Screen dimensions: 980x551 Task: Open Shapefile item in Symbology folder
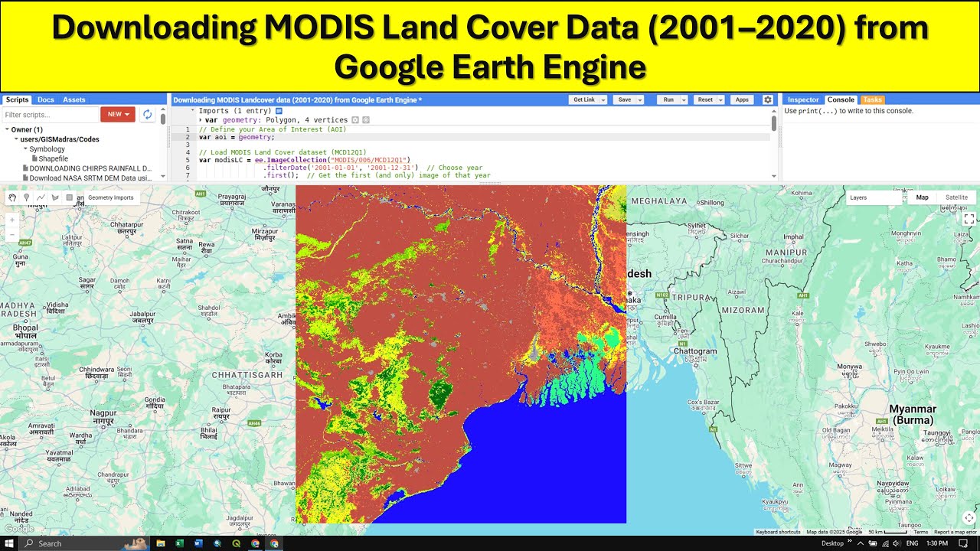click(53, 158)
